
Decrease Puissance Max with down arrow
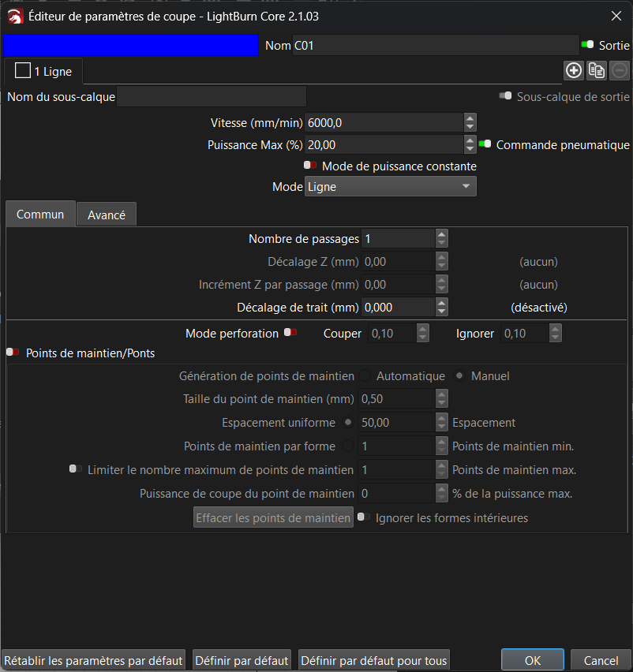(470, 149)
